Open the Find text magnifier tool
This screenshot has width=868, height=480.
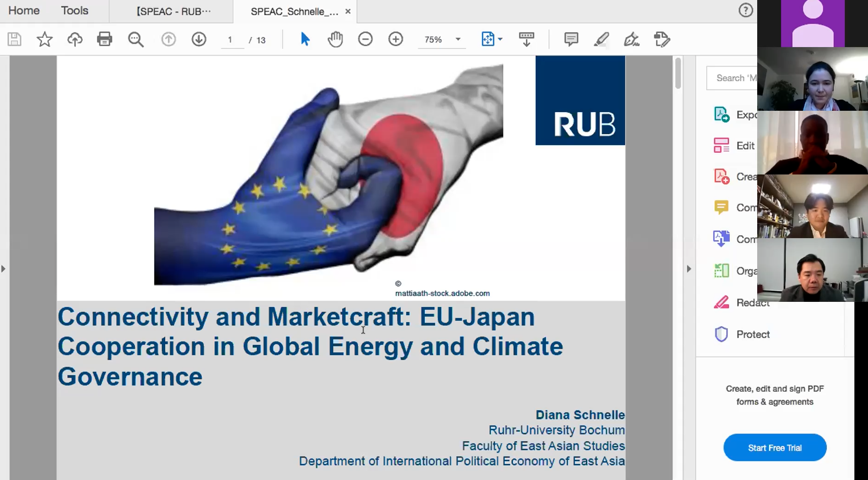pyautogui.click(x=135, y=39)
